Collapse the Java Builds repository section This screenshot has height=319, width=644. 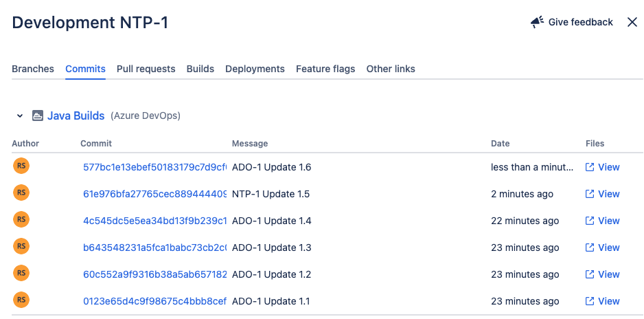[20, 116]
